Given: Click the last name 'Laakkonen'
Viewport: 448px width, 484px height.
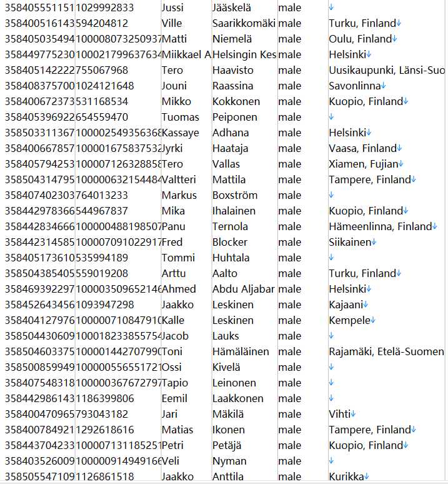Looking at the screenshot, I should click(x=237, y=398).
